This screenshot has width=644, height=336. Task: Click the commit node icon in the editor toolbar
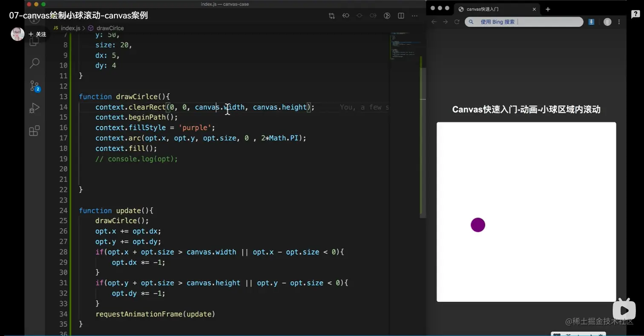click(359, 16)
